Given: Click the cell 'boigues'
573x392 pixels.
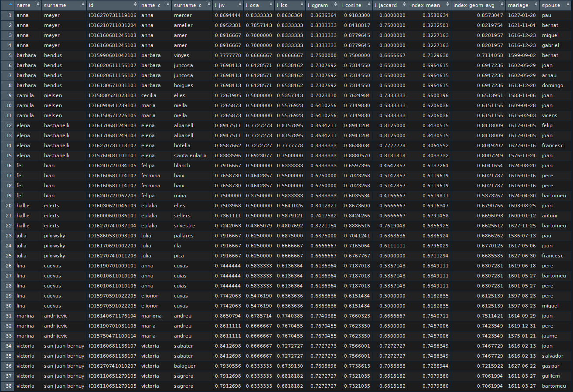Looking at the screenshot, I should click(x=183, y=85).
